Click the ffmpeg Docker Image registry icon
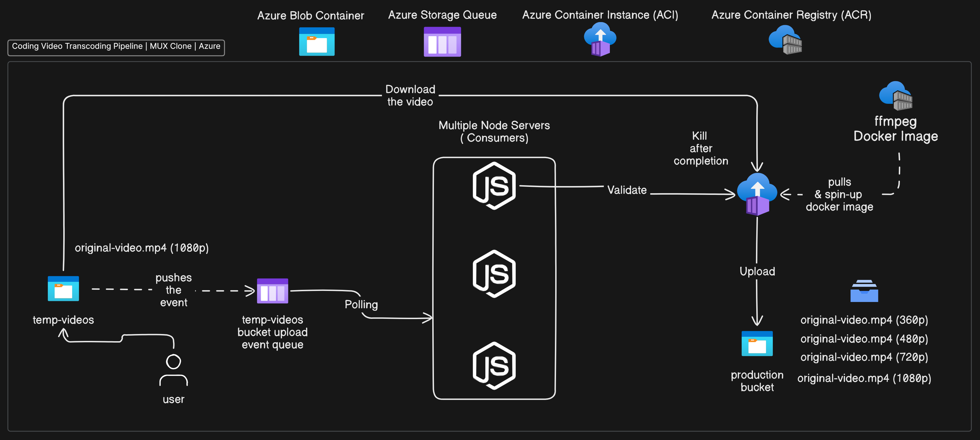980x440 pixels. pos(896,96)
